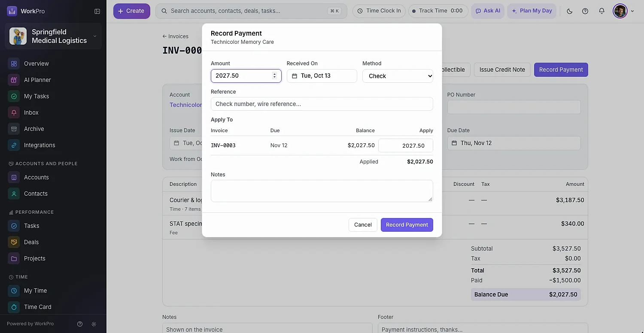Toggle dark mode moon icon
Screen dimensions: 644x333
(x=570, y=11)
